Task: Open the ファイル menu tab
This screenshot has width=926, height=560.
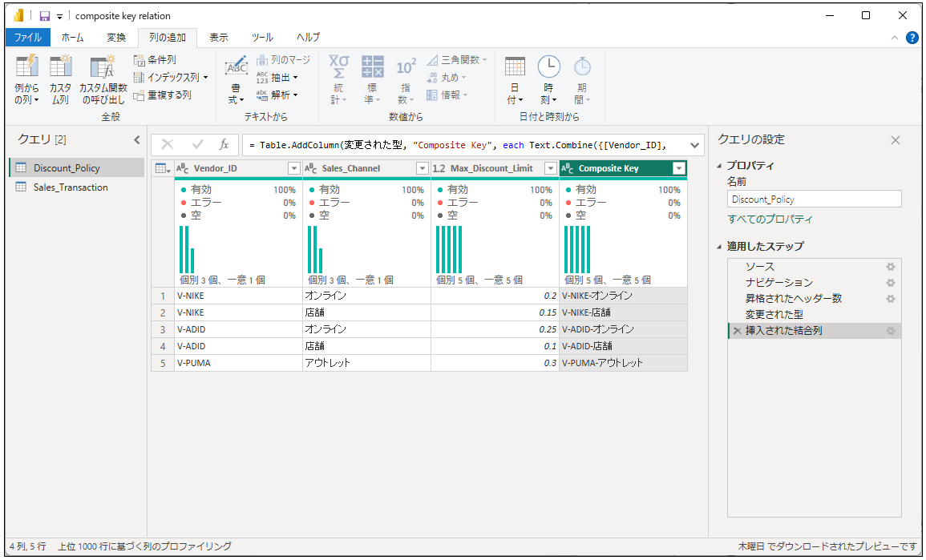Action: (x=28, y=38)
